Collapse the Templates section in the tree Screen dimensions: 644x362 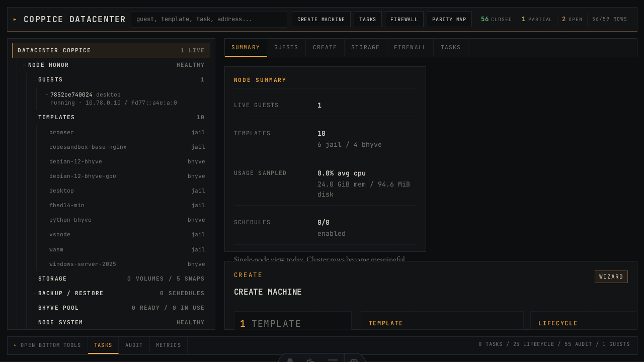coord(121,117)
